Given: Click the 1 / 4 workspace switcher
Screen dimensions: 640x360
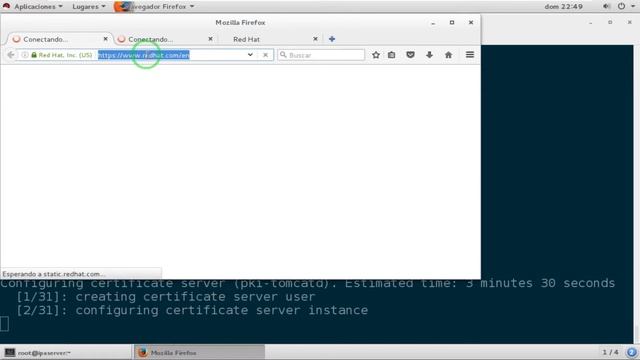Looking at the screenshot, I should coord(610,352).
